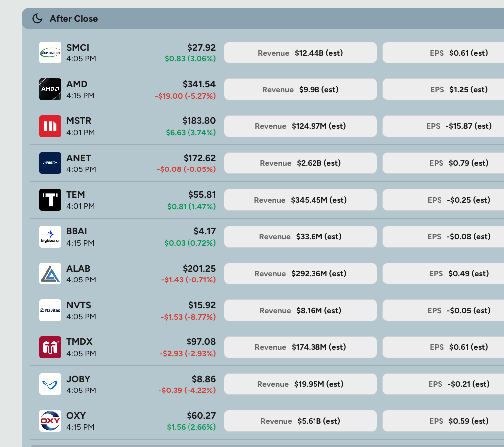Select the Astera Labs ALAB logo

(x=50, y=274)
